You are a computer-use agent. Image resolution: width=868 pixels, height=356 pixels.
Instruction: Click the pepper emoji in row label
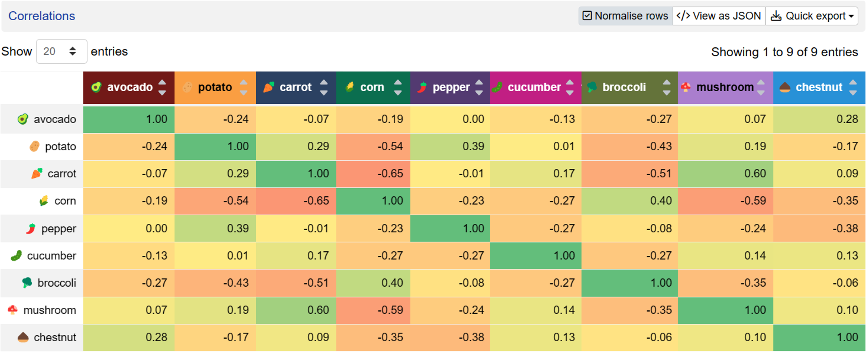pyautogui.click(x=31, y=229)
